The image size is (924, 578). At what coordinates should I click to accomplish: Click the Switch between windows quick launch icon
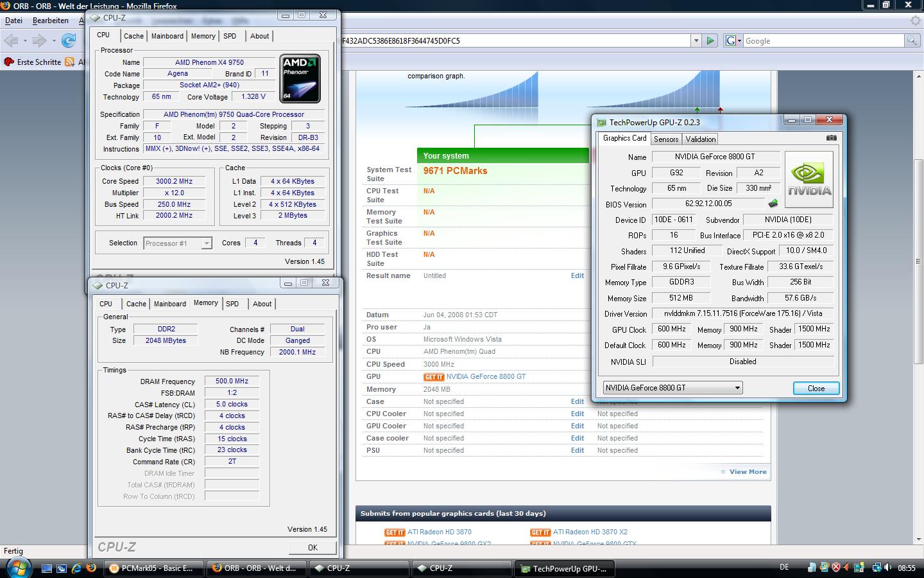tap(62, 568)
